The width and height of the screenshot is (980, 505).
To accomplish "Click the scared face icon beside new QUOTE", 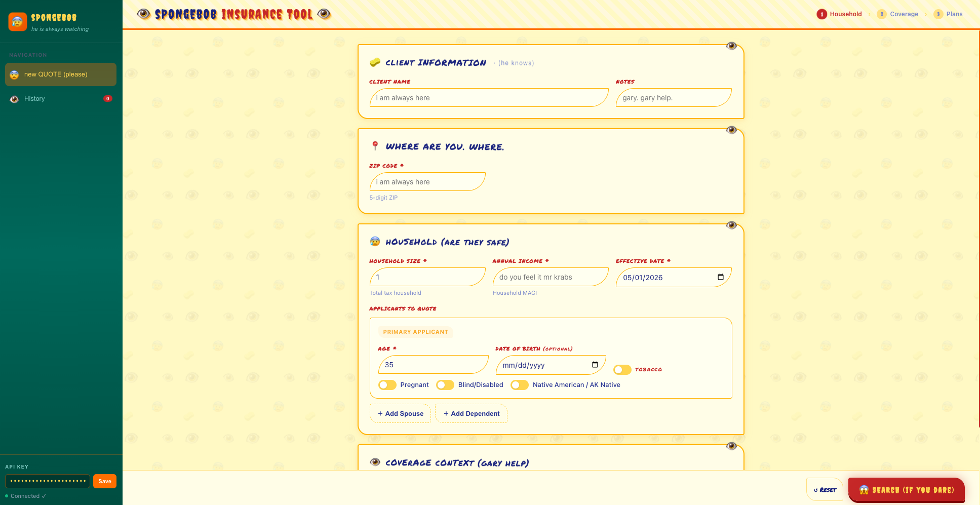I will tap(14, 74).
